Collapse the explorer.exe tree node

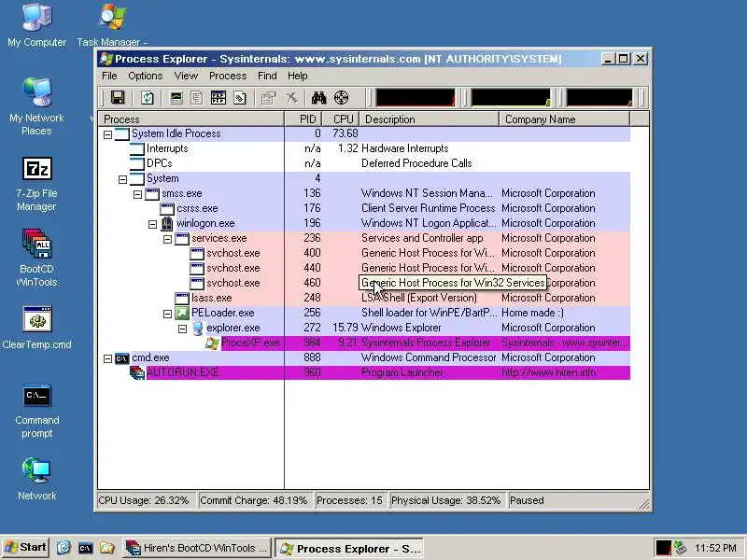182,329
